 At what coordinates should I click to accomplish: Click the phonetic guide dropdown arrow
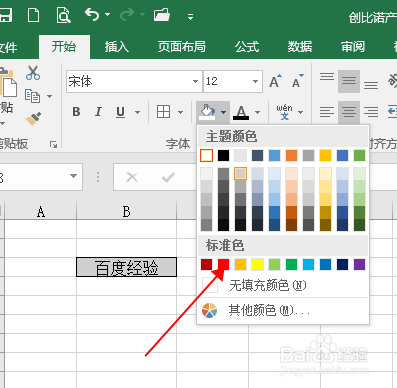pyautogui.click(x=300, y=112)
